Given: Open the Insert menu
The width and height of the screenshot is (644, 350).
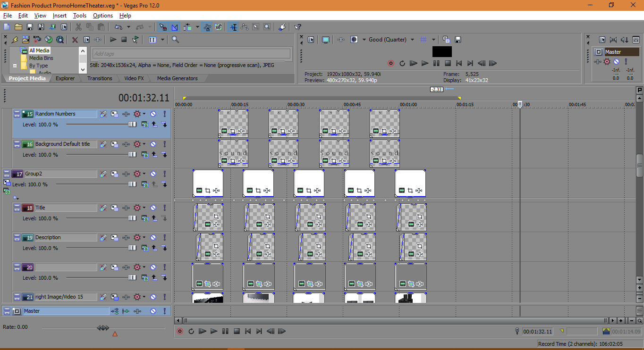Looking at the screenshot, I should (x=59, y=16).
